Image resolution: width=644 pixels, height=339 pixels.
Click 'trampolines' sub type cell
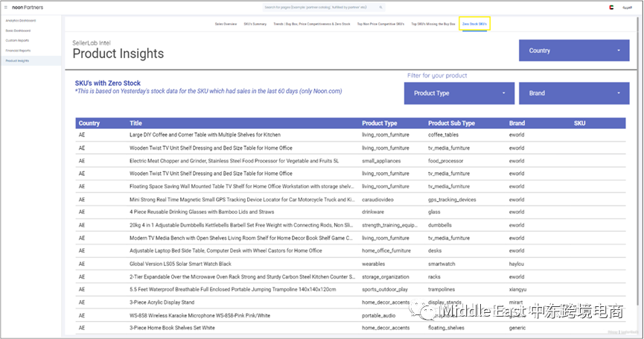click(441, 289)
